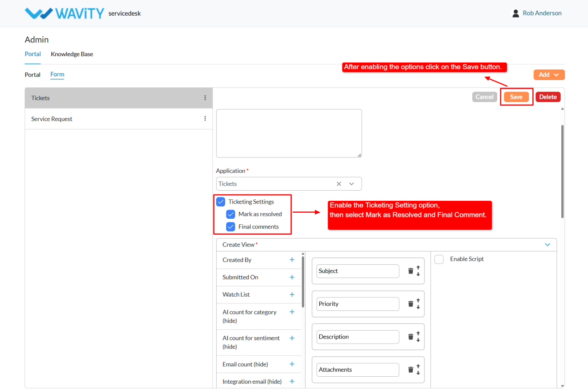Click the Cancel button

pyautogui.click(x=485, y=97)
